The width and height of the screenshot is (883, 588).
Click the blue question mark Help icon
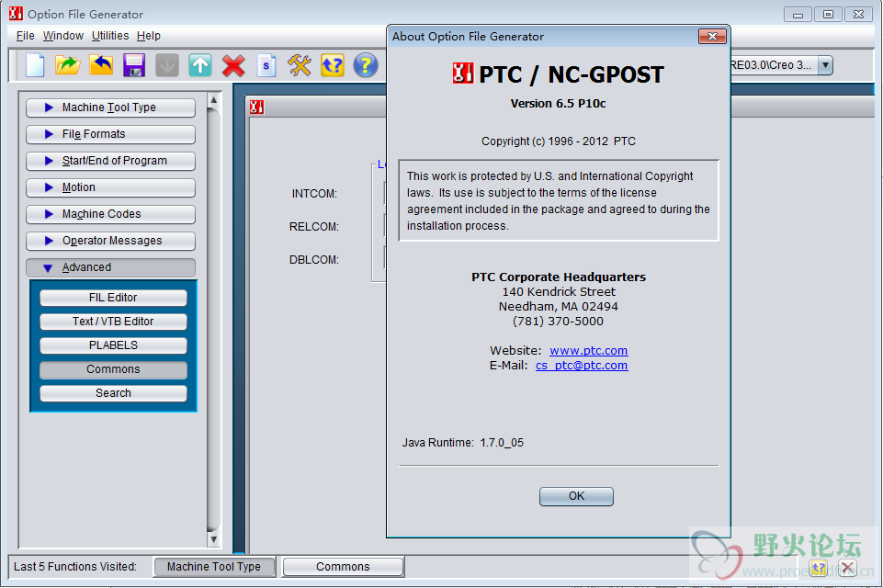click(x=366, y=65)
